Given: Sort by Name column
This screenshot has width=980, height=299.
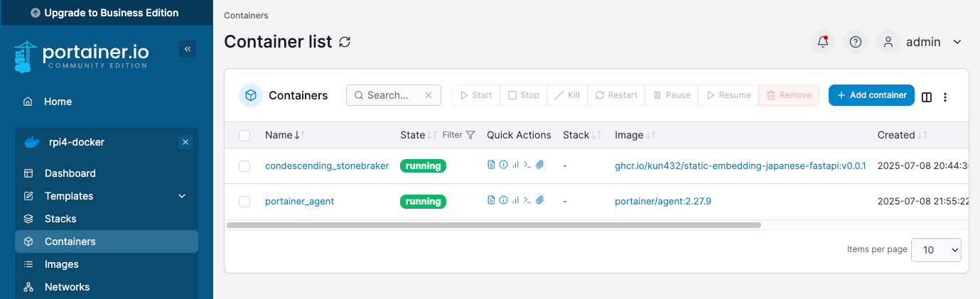Looking at the screenshot, I should tap(285, 135).
